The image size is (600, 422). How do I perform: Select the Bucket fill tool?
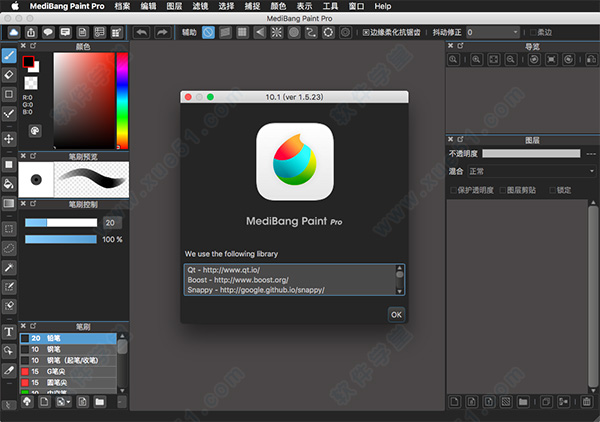pyautogui.click(x=9, y=184)
